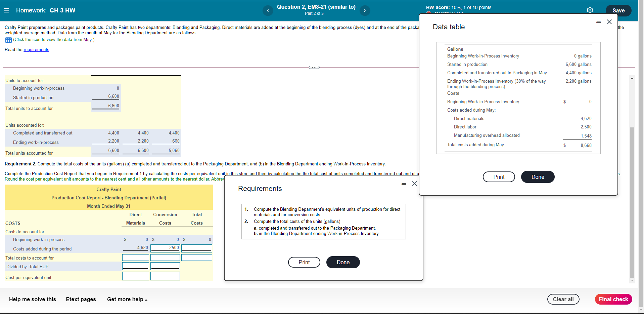
Task: Click the Question 2, EM3-21 heading
Action: point(316,7)
